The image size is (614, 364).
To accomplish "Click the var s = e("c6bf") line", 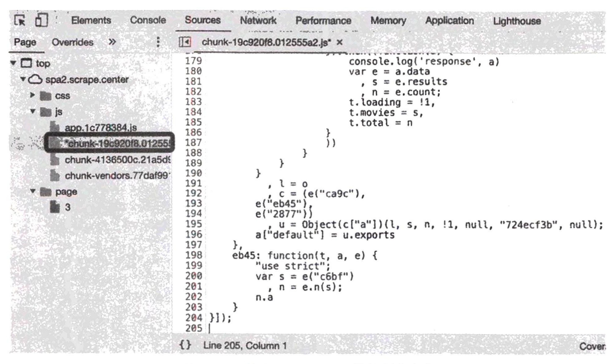I will (x=304, y=276).
